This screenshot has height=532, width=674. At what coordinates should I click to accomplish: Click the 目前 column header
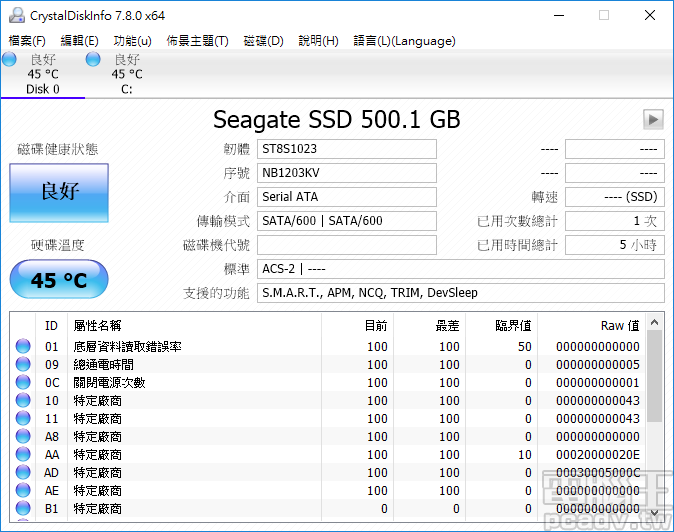358,326
